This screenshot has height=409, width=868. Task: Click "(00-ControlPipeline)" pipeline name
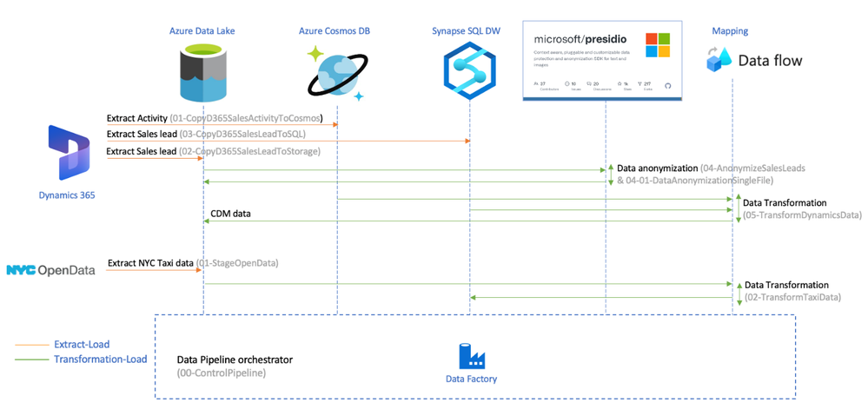point(222,373)
